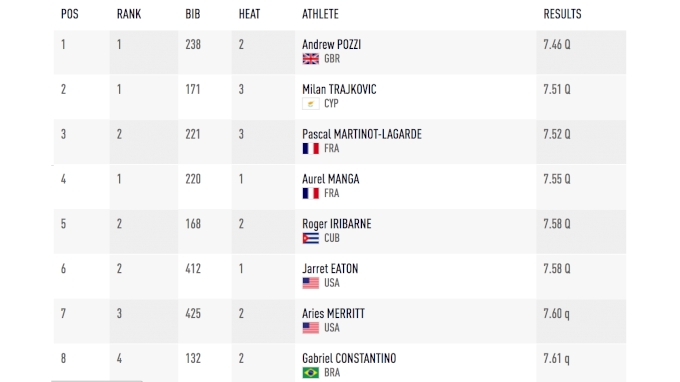Viewport: 680px width, 382px height.
Task: Sort by the BIB column header
Action: tap(193, 14)
